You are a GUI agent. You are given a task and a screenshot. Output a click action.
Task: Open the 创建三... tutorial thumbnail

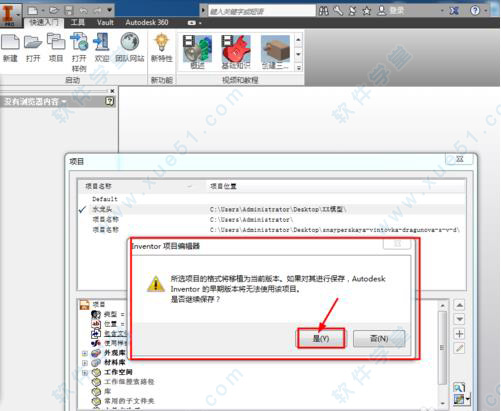275,52
